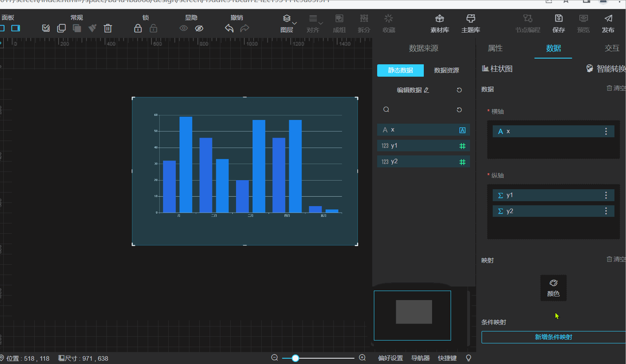
Task: Toggle the right panel layout icon
Action: (x=16, y=28)
